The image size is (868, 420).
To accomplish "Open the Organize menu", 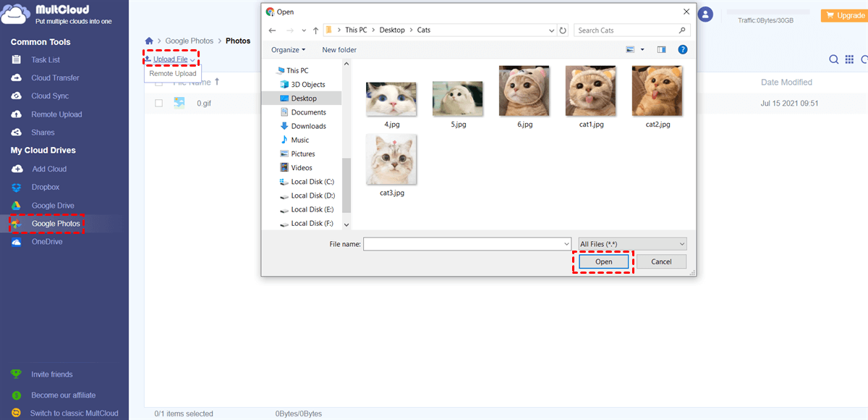I will click(288, 50).
